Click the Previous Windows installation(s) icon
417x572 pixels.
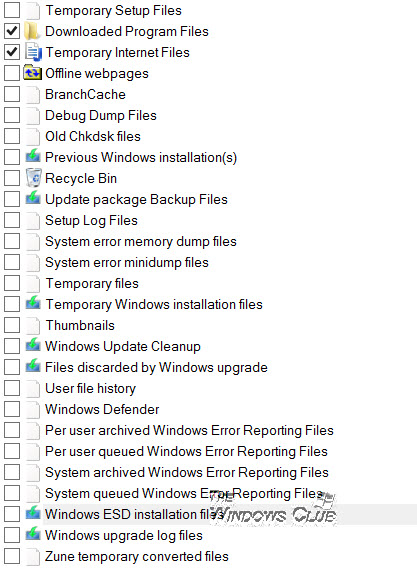[33, 157]
